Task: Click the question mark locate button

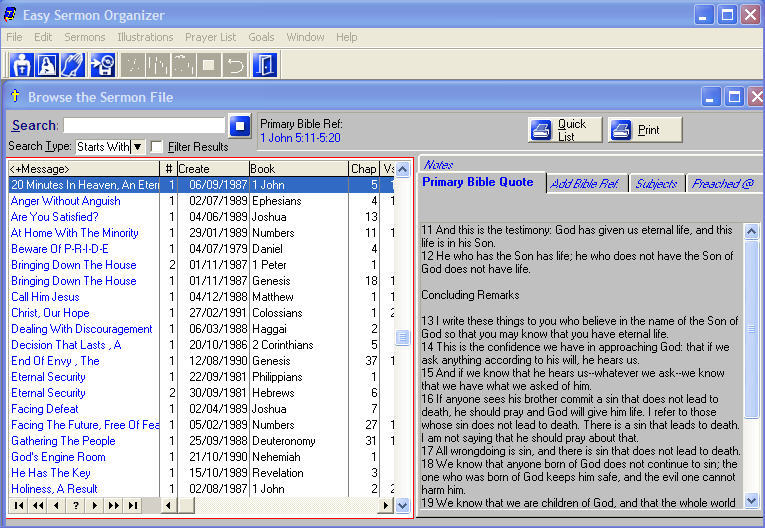Action: [76, 506]
